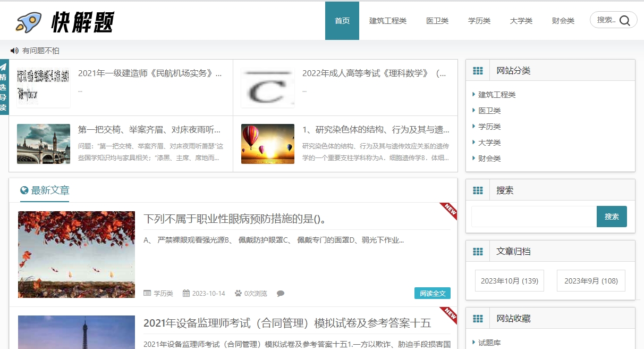Click the 精选导读 side label
This screenshot has height=349, width=644.
[4, 92]
